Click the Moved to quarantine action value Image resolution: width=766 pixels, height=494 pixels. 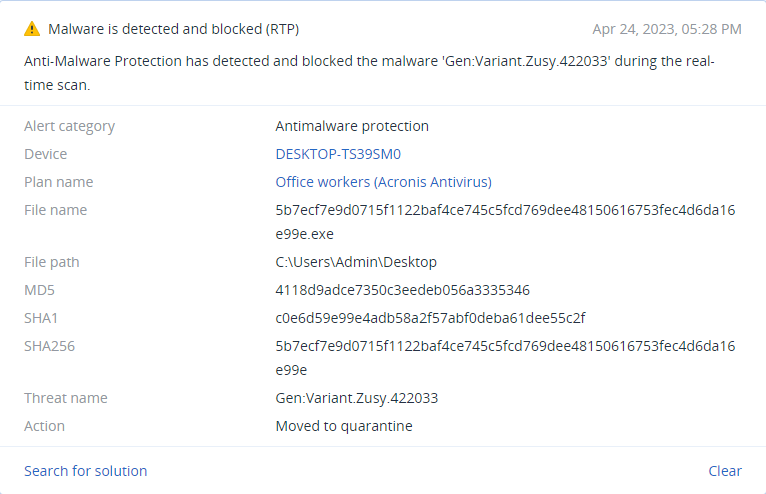[x=344, y=426]
